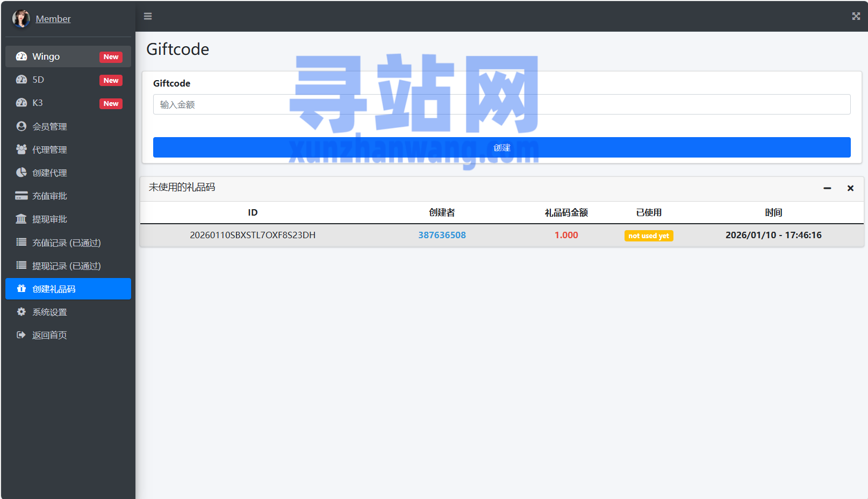Click the gear icon for 系统设置

point(21,312)
